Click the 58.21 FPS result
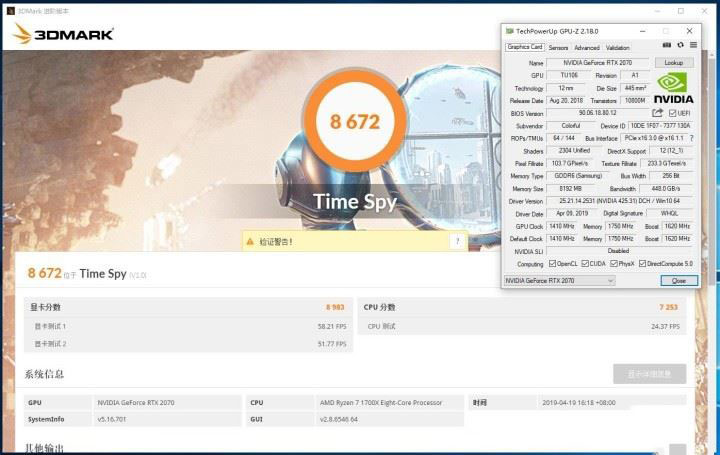Image resolution: width=720 pixels, height=455 pixels. 332,326
